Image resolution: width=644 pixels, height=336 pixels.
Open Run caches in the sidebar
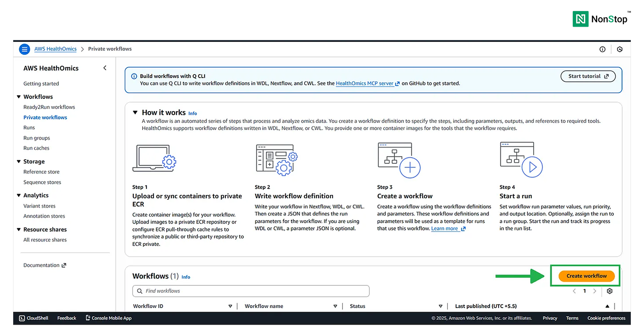click(37, 148)
